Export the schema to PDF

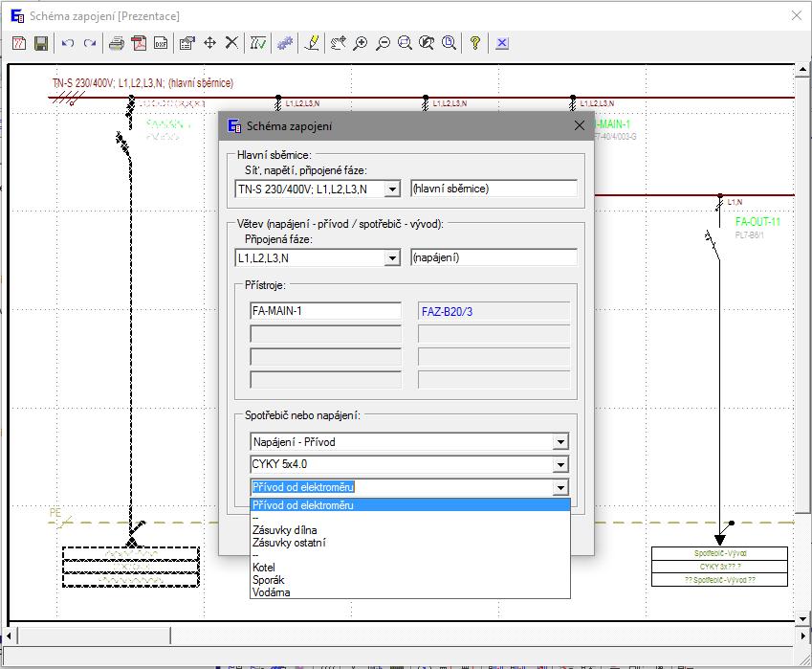[x=139, y=43]
